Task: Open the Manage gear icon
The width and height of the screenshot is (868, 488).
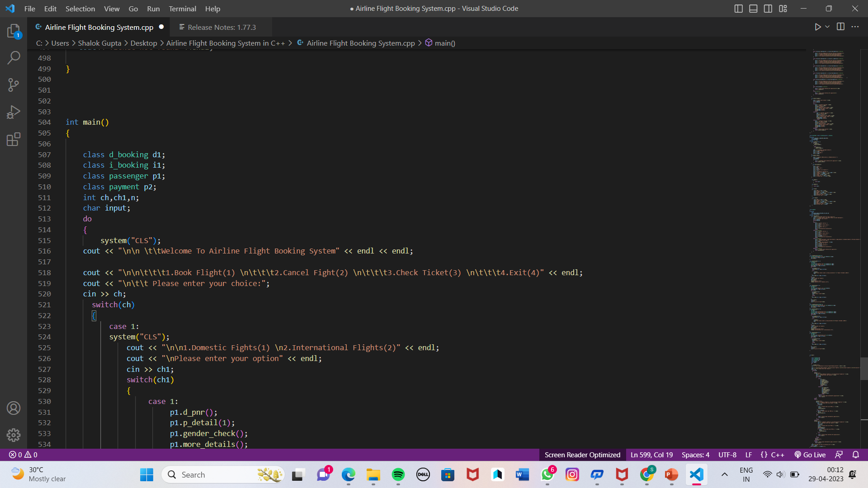Action: pyautogui.click(x=14, y=435)
